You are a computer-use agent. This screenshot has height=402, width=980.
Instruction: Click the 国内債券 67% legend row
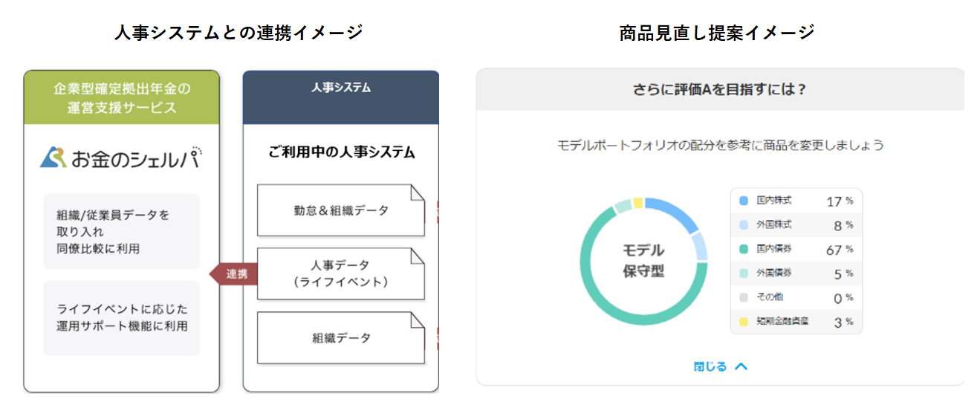point(796,249)
